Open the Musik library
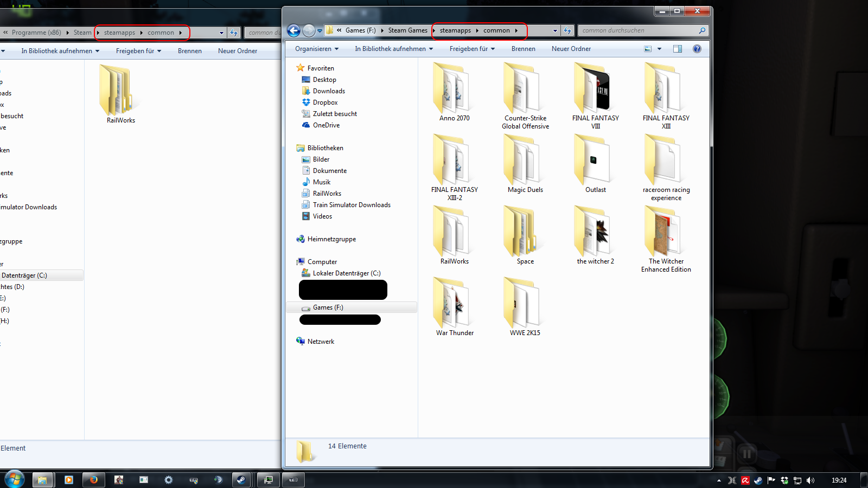This screenshot has width=868, height=488. click(321, 182)
